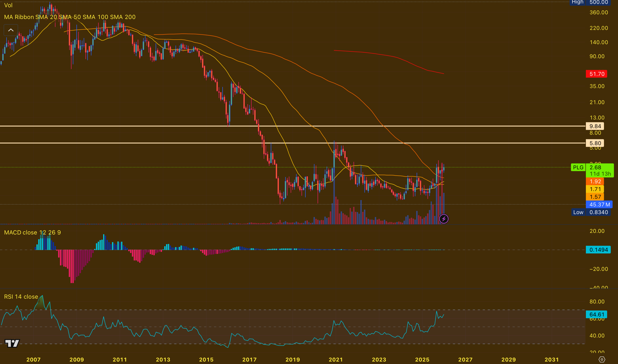Collapse the indicator legend with chevron
618x364 pixels.
click(x=11, y=30)
